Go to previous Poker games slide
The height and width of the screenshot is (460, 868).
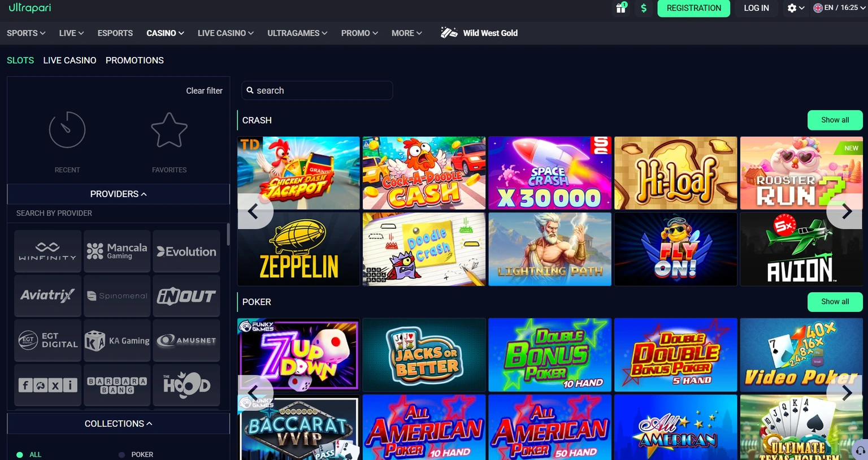tap(254, 393)
